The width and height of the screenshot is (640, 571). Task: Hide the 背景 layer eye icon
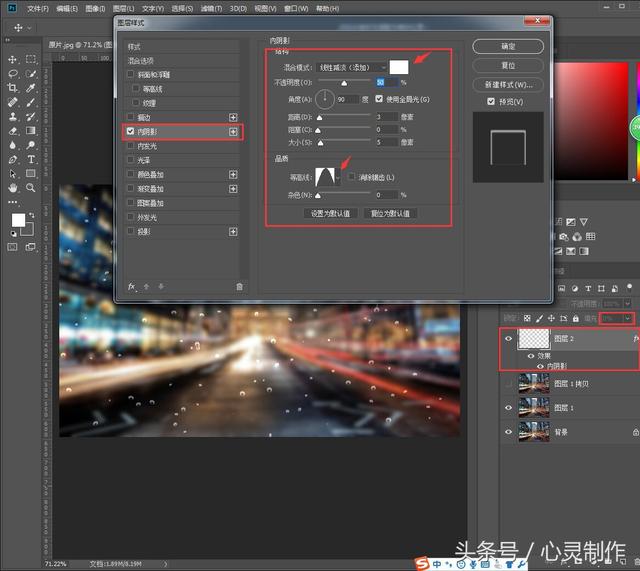509,432
